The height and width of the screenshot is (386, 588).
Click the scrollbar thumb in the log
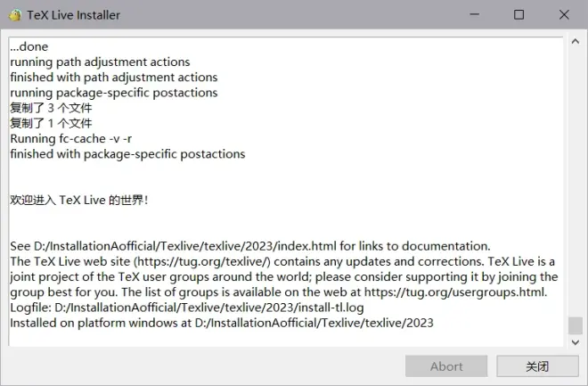(x=576, y=325)
